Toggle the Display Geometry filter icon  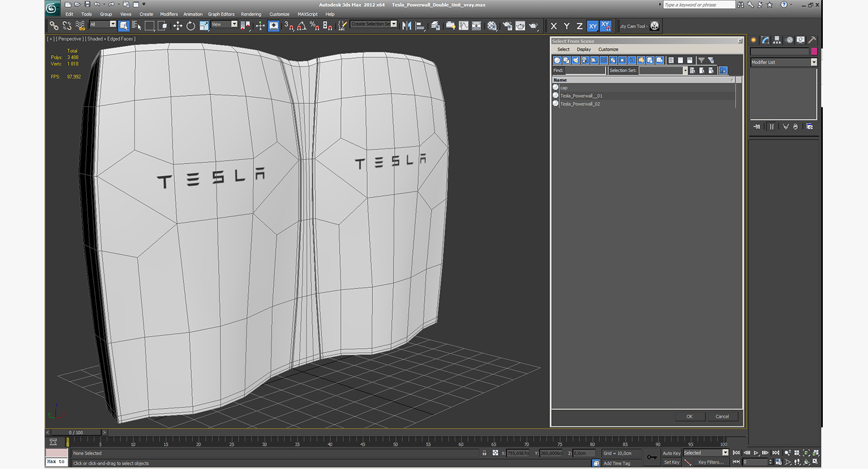click(557, 60)
